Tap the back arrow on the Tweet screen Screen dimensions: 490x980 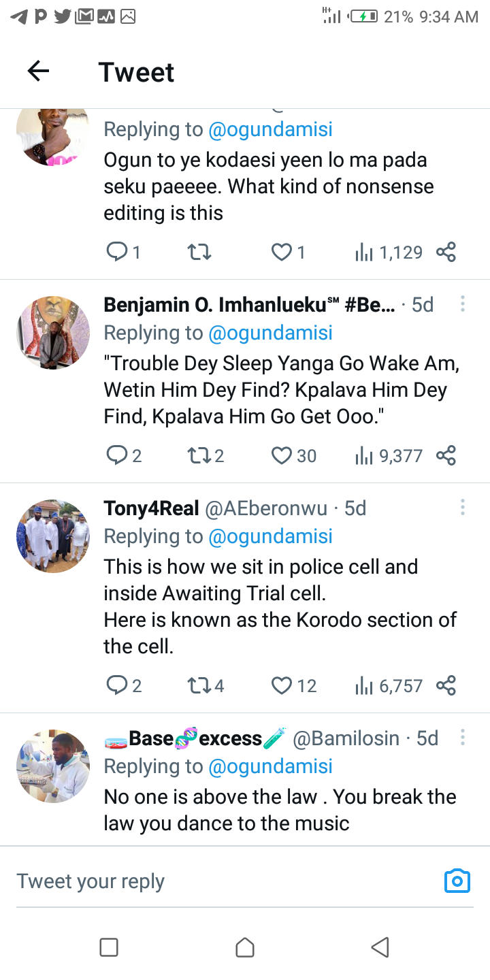tap(37, 70)
